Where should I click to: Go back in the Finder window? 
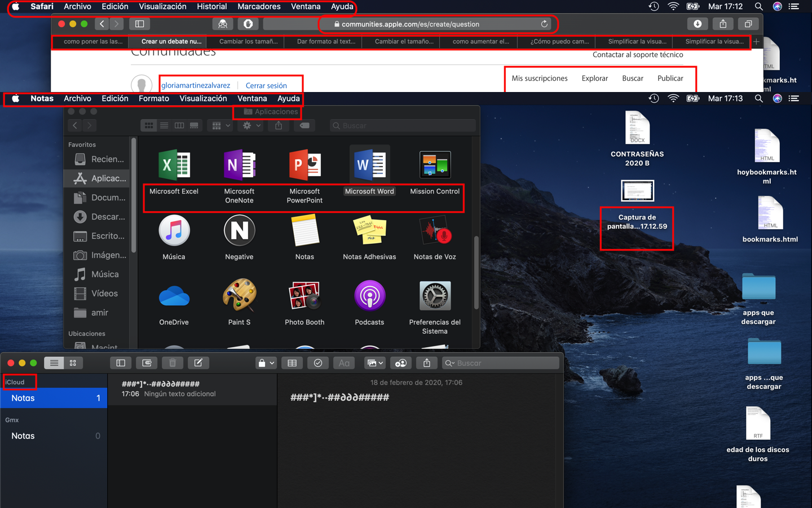click(75, 126)
